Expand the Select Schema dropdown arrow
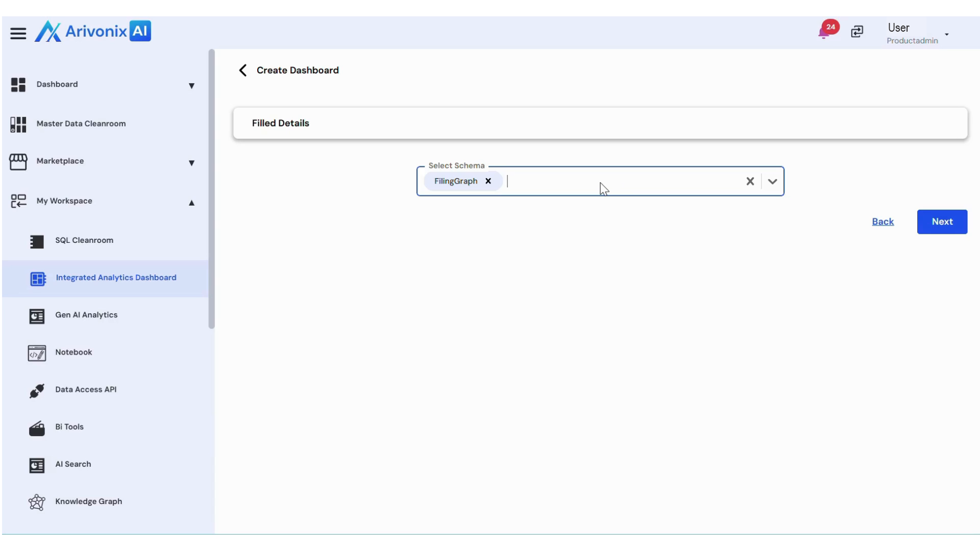The image size is (980, 551). pos(772,181)
